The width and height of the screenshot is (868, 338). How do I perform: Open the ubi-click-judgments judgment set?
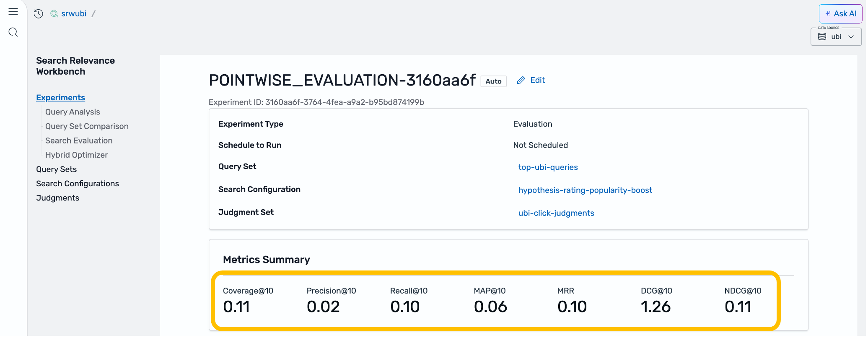pyautogui.click(x=556, y=213)
